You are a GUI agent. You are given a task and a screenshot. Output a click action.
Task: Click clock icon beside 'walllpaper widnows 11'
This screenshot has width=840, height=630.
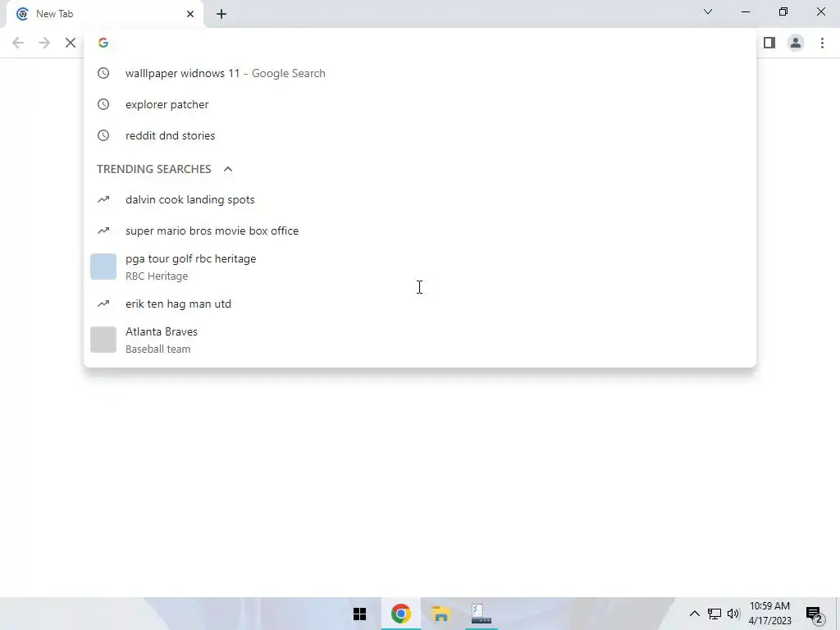point(103,73)
